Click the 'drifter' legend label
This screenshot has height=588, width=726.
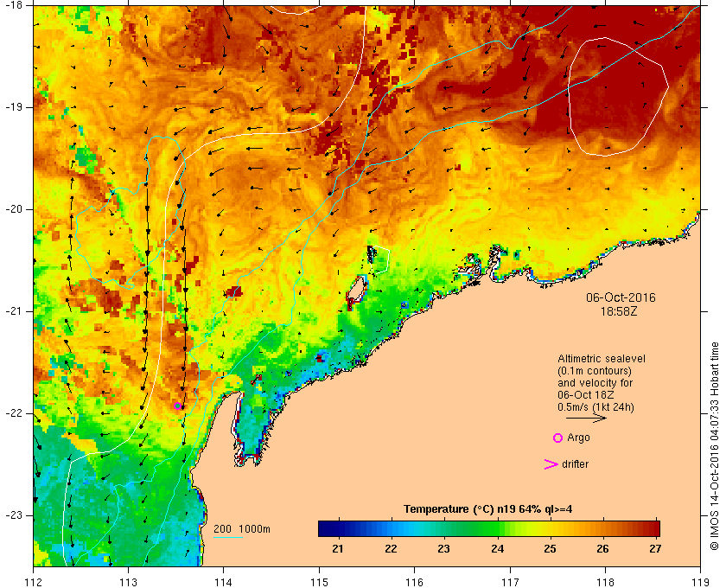[575, 464]
